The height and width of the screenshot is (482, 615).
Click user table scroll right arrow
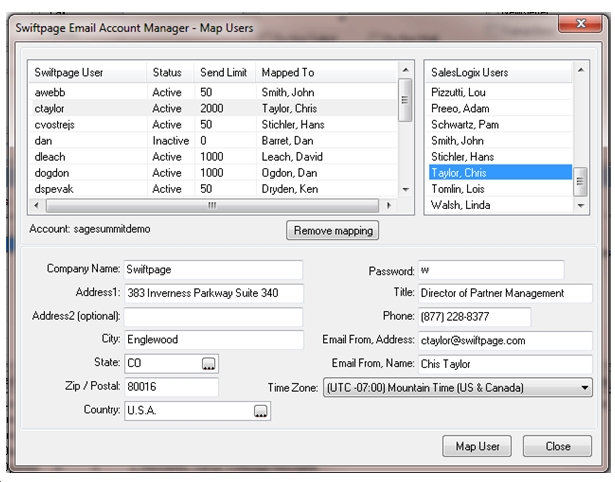389,205
